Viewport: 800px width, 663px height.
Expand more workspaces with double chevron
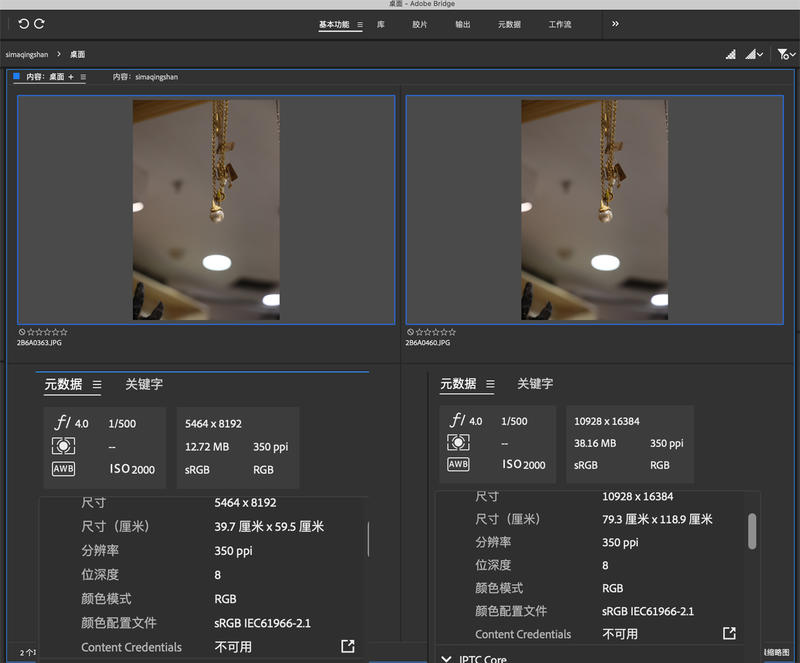[x=615, y=24]
